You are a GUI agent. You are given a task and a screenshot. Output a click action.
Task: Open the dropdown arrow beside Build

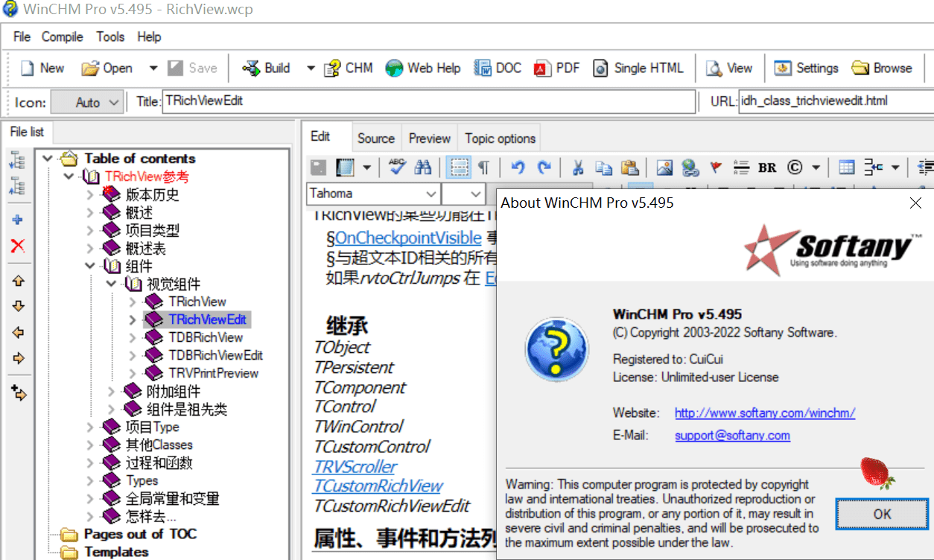311,68
